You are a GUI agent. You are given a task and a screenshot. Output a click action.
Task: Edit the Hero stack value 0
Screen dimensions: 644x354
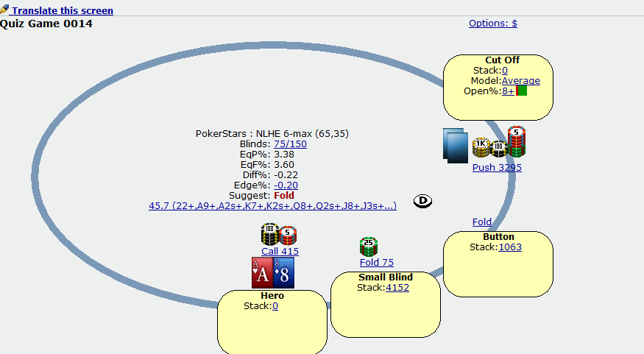pyautogui.click(x=275, y=306)
